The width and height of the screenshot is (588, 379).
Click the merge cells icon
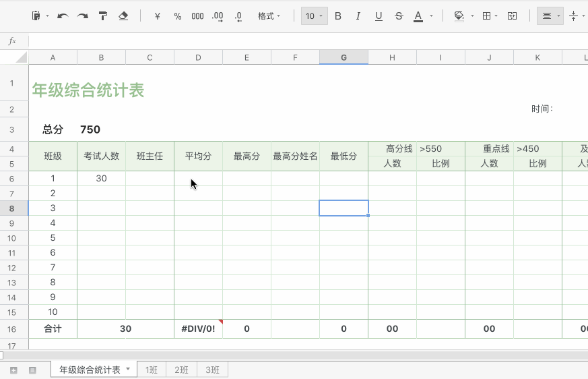tap(512, 16)
